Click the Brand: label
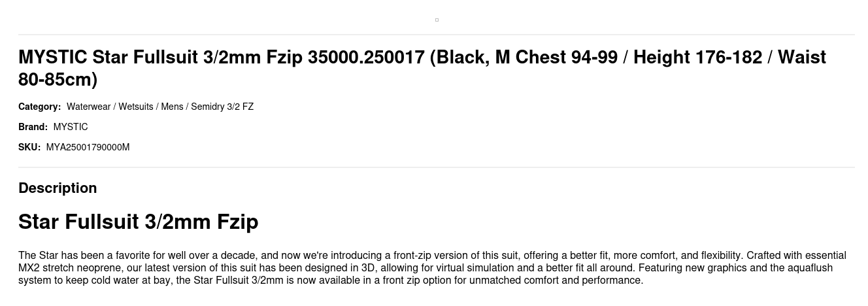Screen dimensions: 868x306 [33, 127]
